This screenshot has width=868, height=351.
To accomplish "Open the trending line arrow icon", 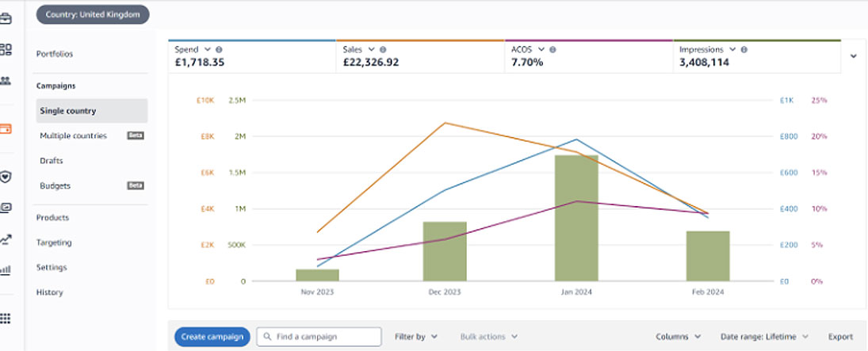I will pyautogui.click(x=5, y=239).
